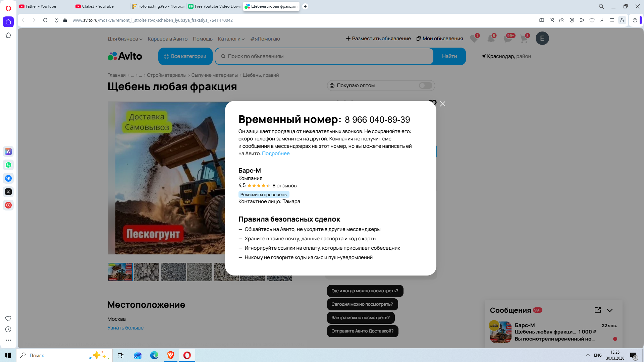Viewport: 644px width, 362px height.
Task: Open WhatsApp in Opera sidebar
Action: (x=8, y=165)
